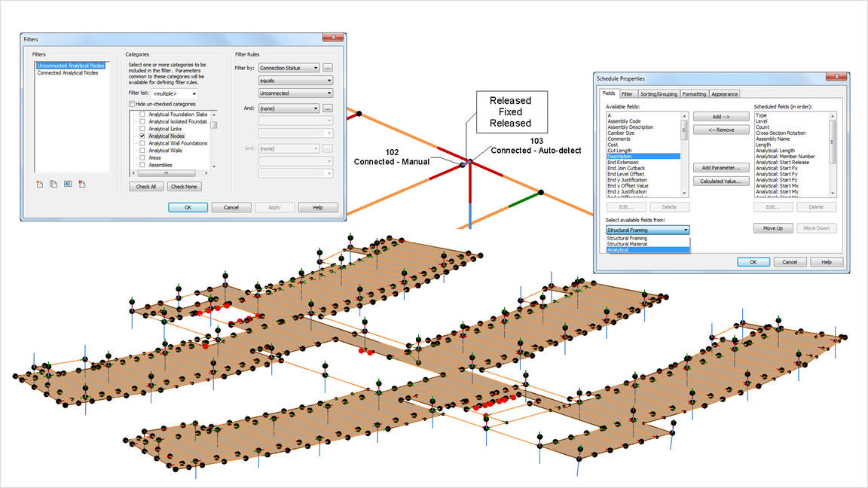Click the Move Up button
The height and width of the screenshot is (488, 868).
pyautogui.click(x=773, y=228)
